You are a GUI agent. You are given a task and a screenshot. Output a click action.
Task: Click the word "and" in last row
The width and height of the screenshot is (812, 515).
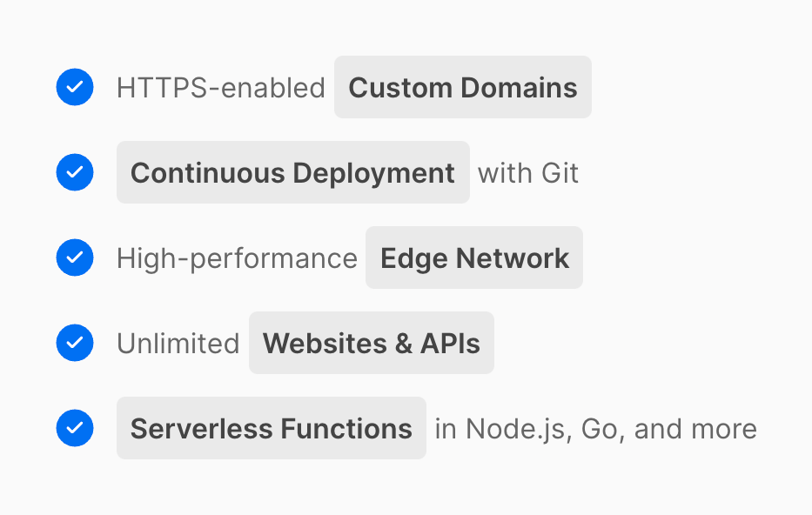point(659,429)
